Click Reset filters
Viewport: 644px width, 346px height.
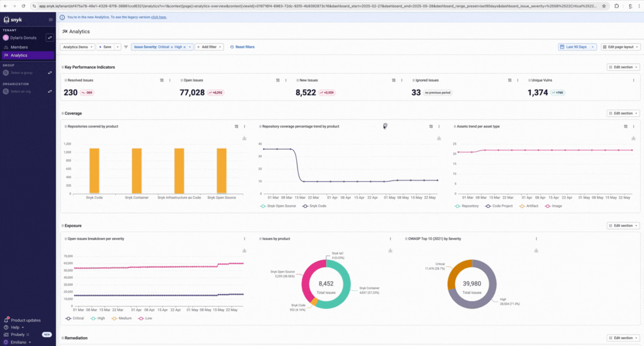coord(242,47)
